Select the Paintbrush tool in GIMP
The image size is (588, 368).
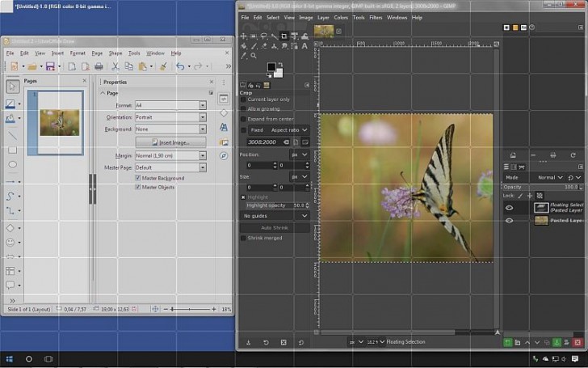[254, 46]
